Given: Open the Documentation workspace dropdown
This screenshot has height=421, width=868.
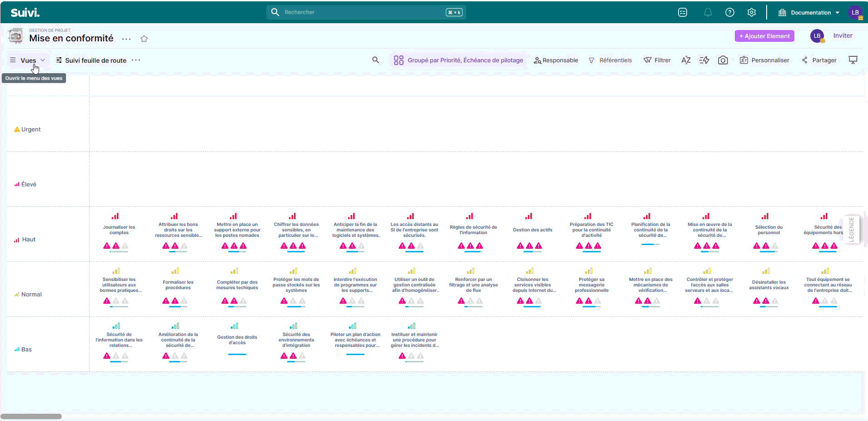Looking at the screenshot, I should [x=809, y=13].
